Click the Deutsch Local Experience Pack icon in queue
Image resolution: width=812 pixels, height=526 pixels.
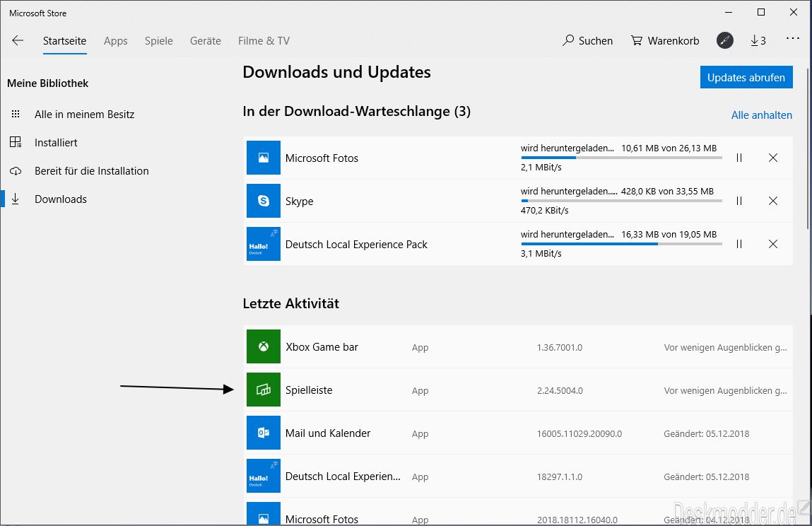(263, 244)
